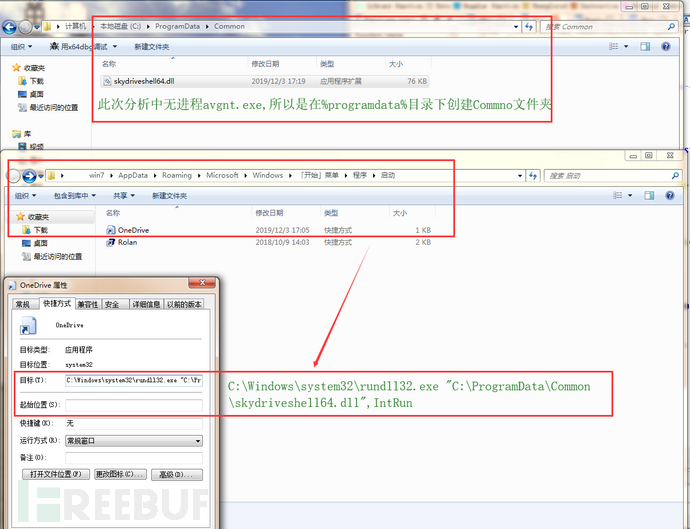Click Microsoft breadcrumb segment
The height and width of the screenshot is (529, 690).
click(222, 175)
